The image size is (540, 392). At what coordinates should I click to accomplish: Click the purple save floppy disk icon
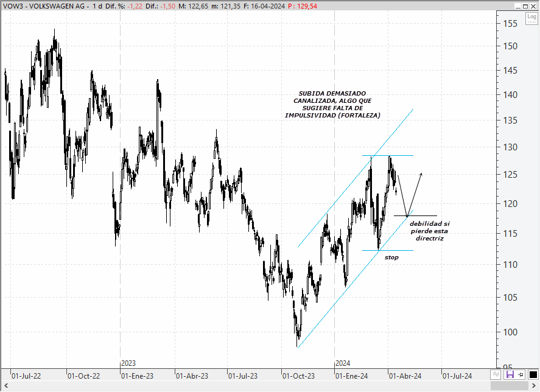click(x=510, y=374)
